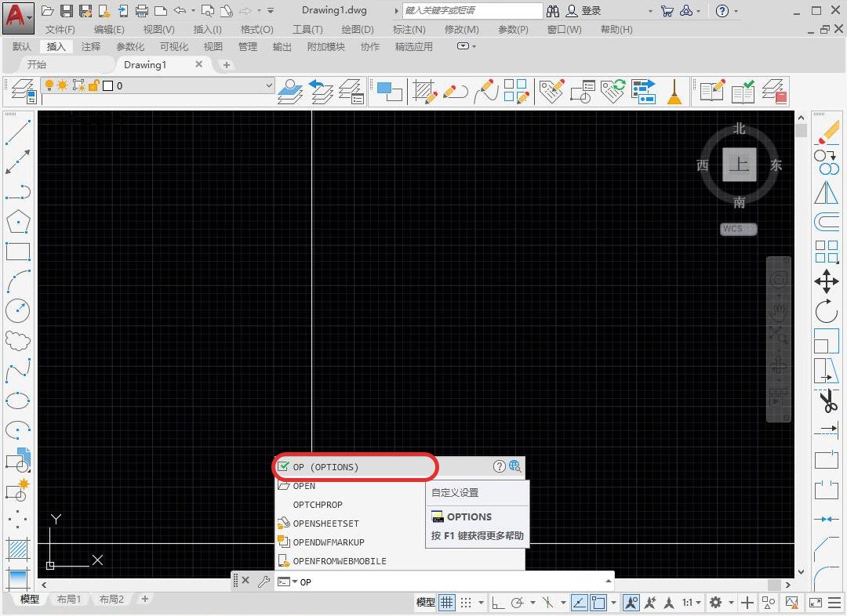
Task: Activate the Trim scissors tool
Action: pos(827,401)
